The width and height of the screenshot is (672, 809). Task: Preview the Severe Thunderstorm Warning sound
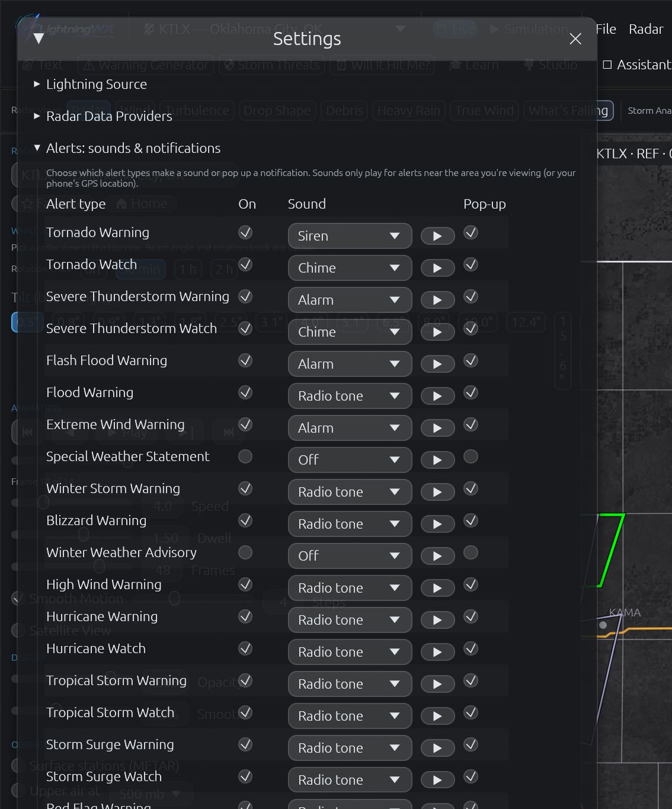tap(437, 300)
